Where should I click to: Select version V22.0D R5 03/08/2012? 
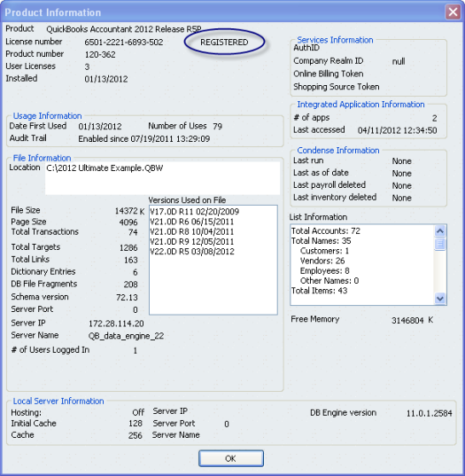[x=192, y=252]
